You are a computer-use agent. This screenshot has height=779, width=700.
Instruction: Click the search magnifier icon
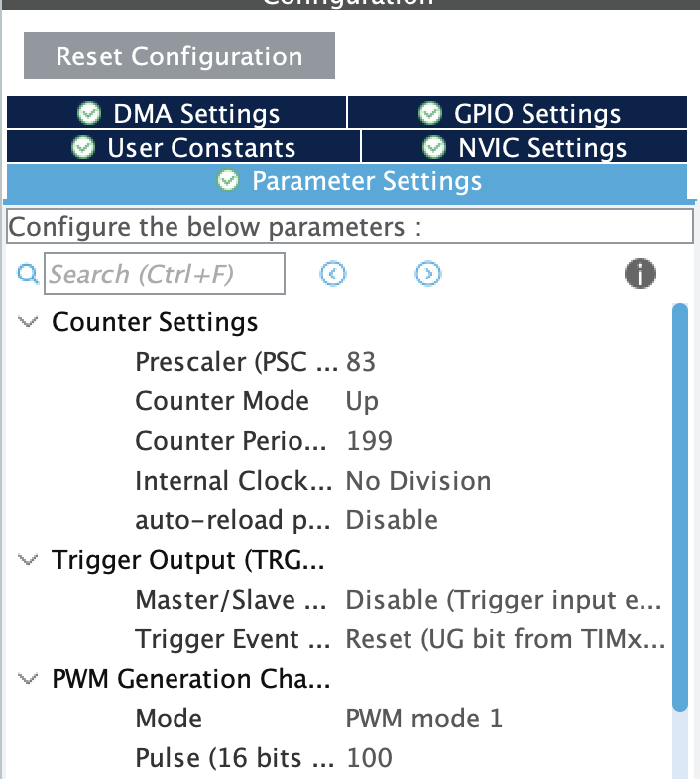pos(28,275)
